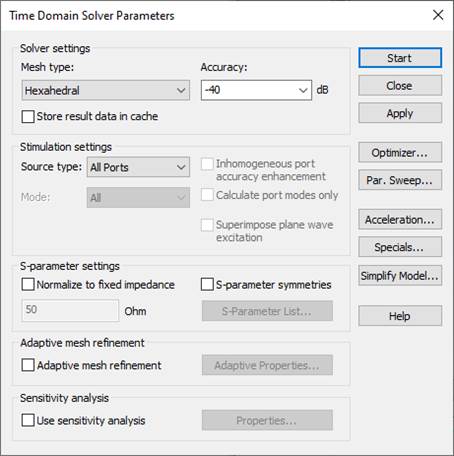Expand the Mesh type Hexahedral dropdown
Viewport: 454px width, 456px height.
(x=106, y=90)
